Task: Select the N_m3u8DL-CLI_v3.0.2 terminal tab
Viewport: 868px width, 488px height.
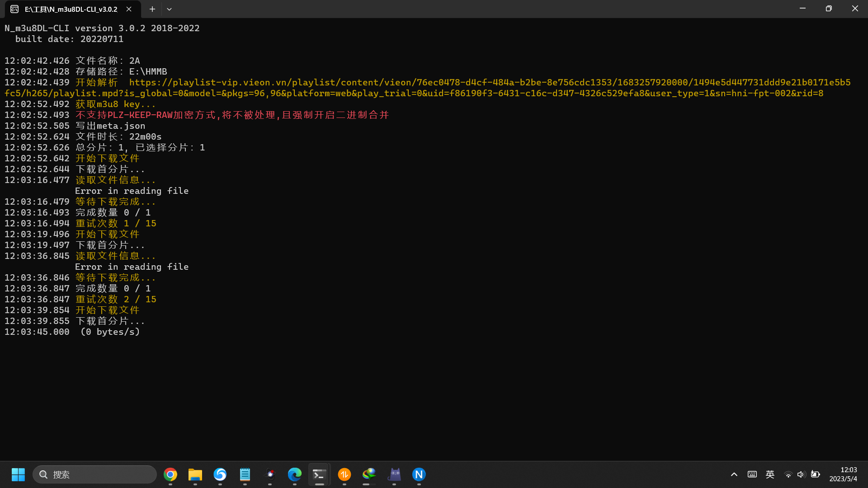Action: (72, 9)
